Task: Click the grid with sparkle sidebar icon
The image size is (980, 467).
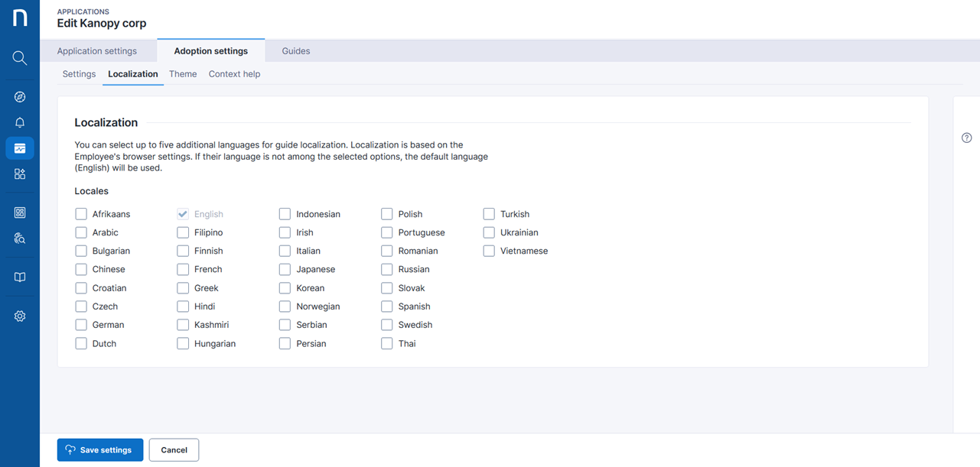Action: click(x=20, y=174)
